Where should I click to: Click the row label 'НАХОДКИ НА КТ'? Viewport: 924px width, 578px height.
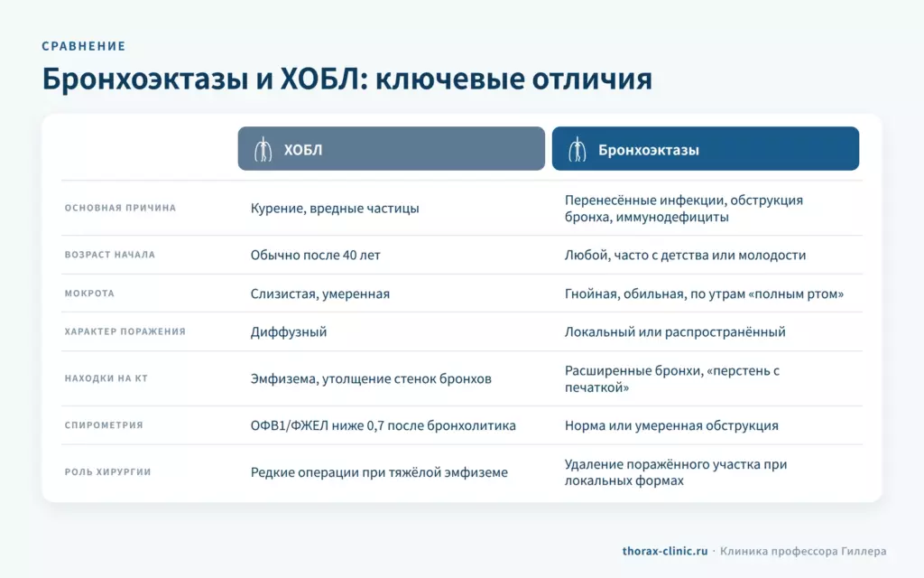[106, 378]
